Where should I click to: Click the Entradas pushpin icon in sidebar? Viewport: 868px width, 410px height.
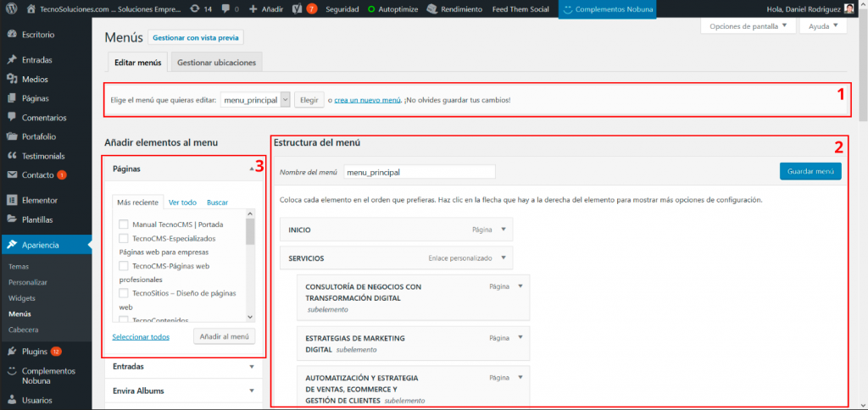(12, 60)
